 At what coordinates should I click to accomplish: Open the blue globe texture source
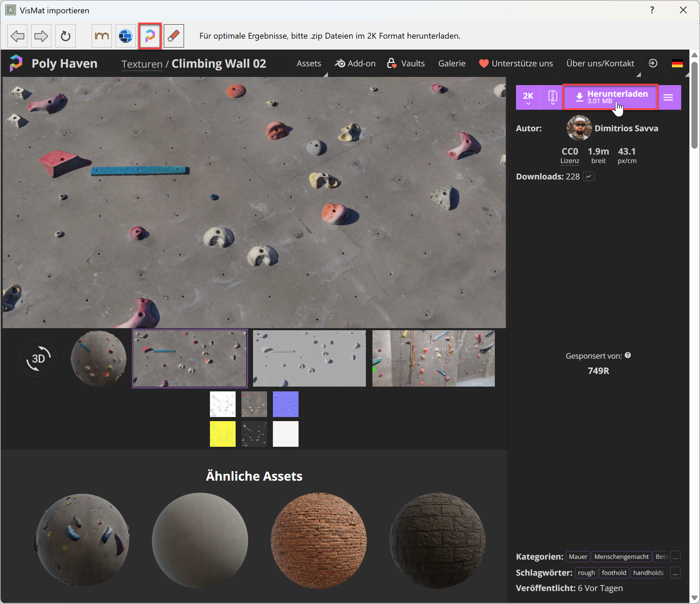click(126, 36)
